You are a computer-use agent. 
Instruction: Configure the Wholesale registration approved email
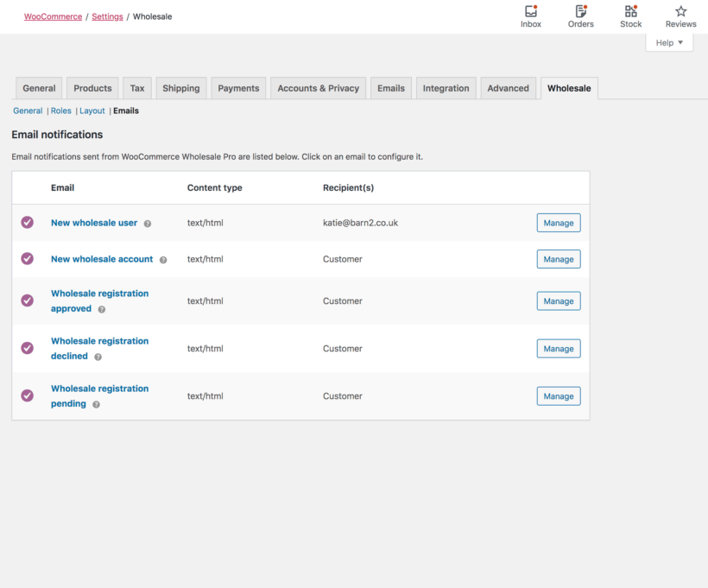coord(558,300)
